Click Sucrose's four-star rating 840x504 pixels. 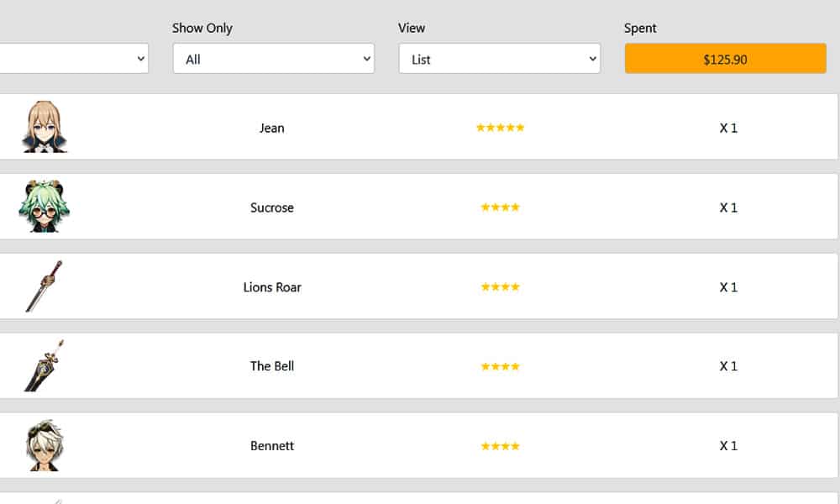(x=500, y=207)
